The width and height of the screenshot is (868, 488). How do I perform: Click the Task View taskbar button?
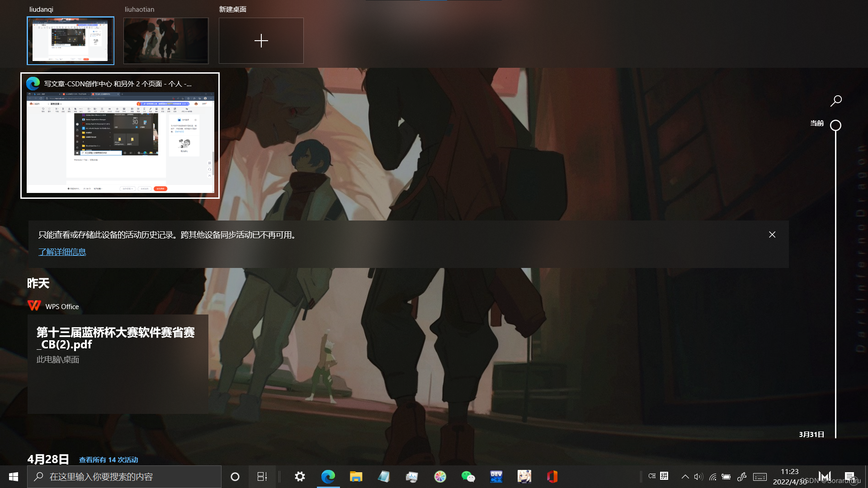click(262, 477)
